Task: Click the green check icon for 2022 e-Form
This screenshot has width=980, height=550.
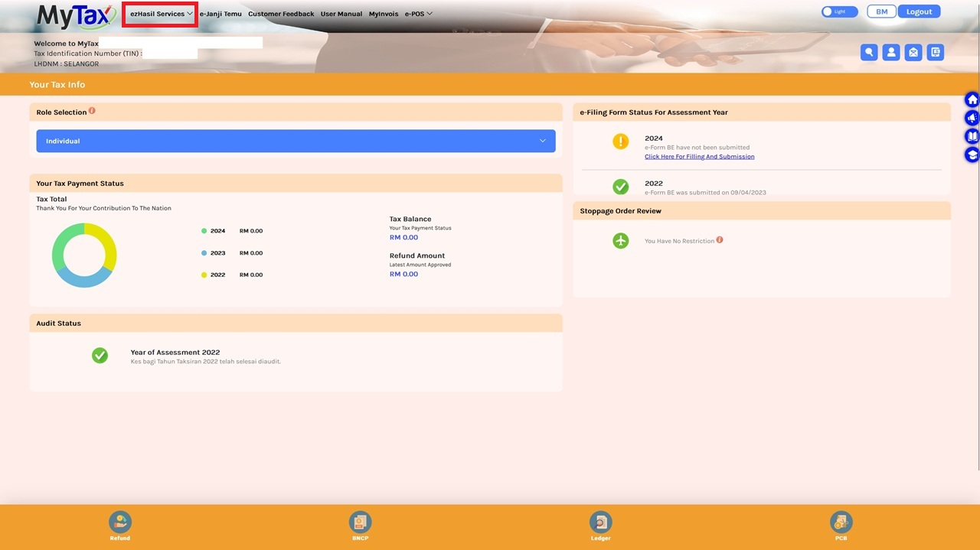Action: pyautogui.click(x=621, y=187)
